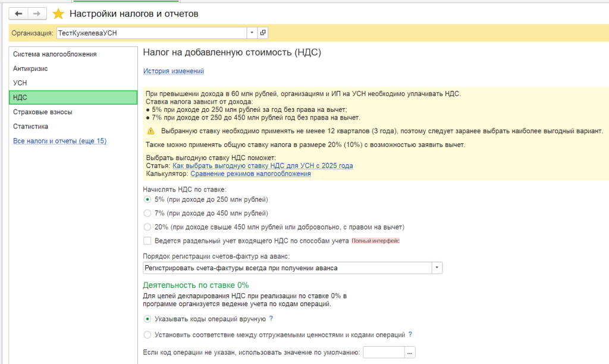Click ellipsis button for default operation code

point(409,353)
